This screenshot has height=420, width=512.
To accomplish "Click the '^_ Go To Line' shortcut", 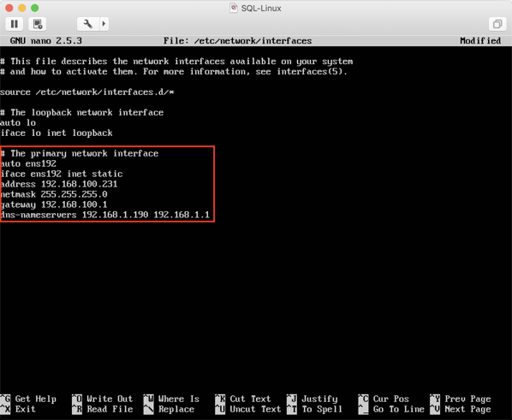I will pos(391,409).
